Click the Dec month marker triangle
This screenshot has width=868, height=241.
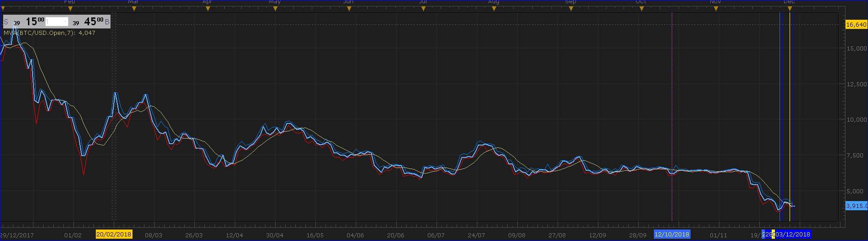point(789,8)
